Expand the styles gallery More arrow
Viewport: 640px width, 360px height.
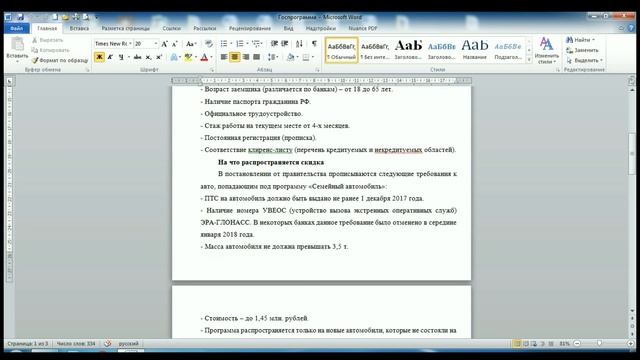(529, 60)
